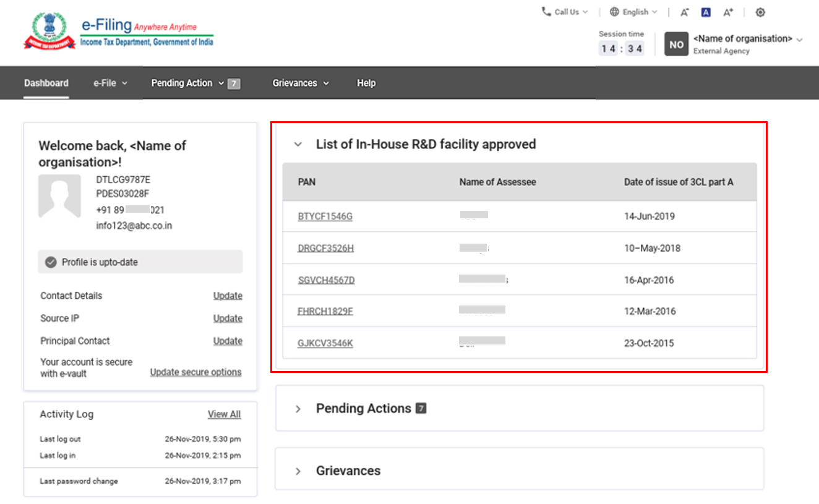Click the globe language icon
This screenshot has width=819, height=504.
614,12
